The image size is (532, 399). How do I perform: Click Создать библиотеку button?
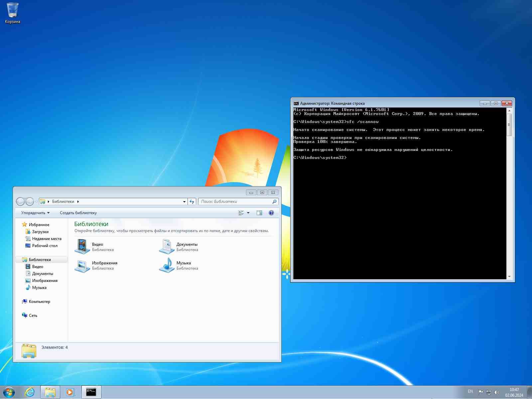point(78,213)
